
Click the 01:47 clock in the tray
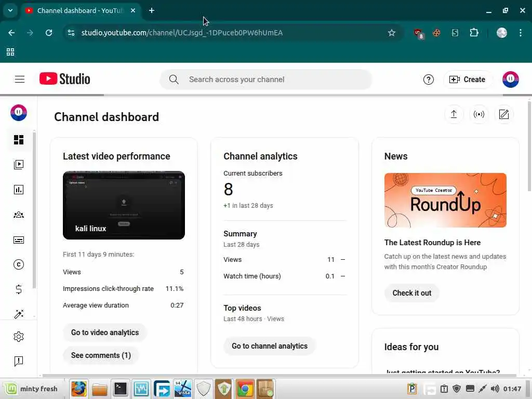512,389
